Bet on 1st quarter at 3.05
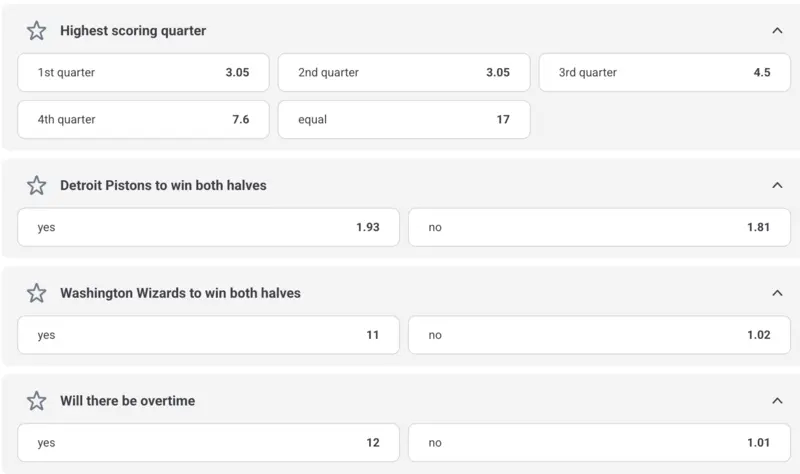 143,73
